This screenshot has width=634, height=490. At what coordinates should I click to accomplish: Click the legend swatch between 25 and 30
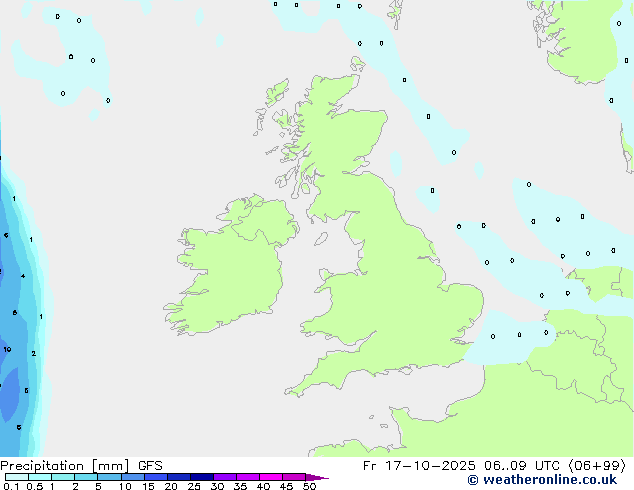pyautogui.click(x=202, y=477)
